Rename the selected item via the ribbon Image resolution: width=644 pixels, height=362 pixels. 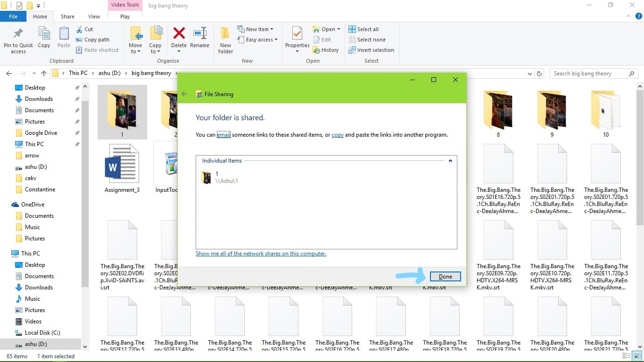[x=199, y=38]
